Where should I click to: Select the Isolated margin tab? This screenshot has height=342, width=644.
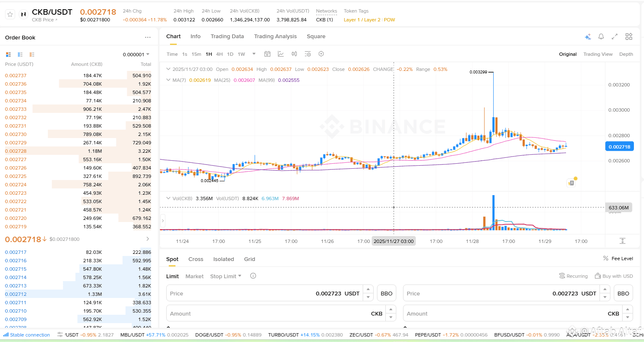pyautogui.click(x=224, y=259)
